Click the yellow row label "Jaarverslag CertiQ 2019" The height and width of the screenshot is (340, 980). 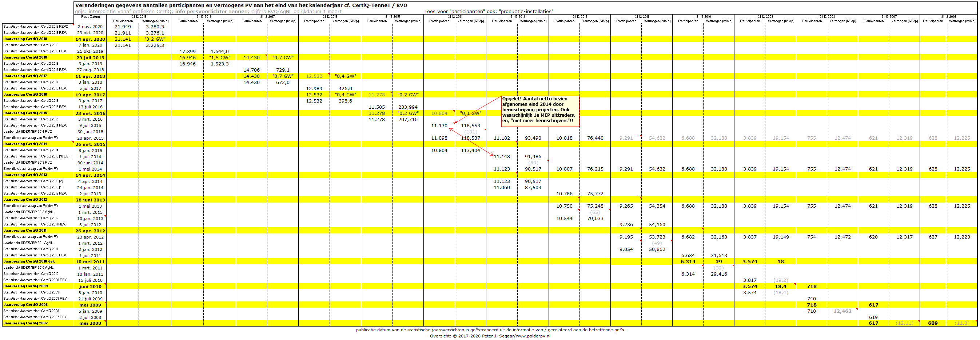point(25,39)
